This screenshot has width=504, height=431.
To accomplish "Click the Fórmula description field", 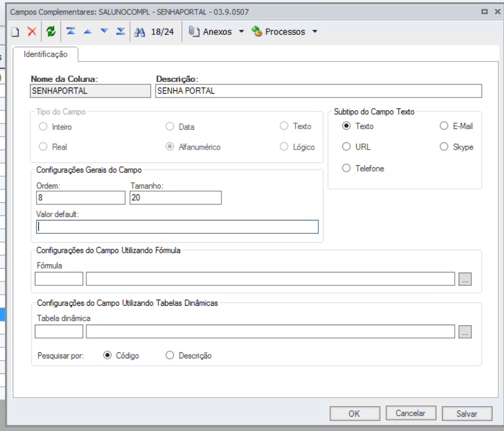I will pyautogui.click(x=270, y=279).
